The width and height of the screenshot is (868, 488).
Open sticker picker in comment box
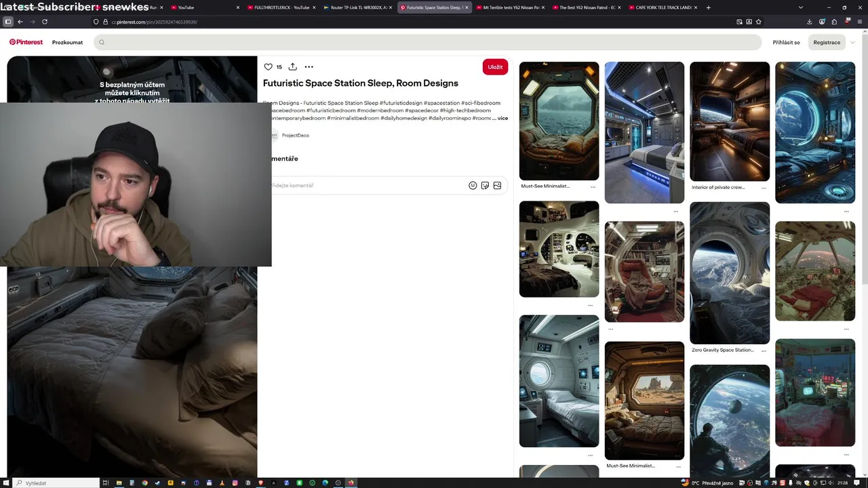485,185
